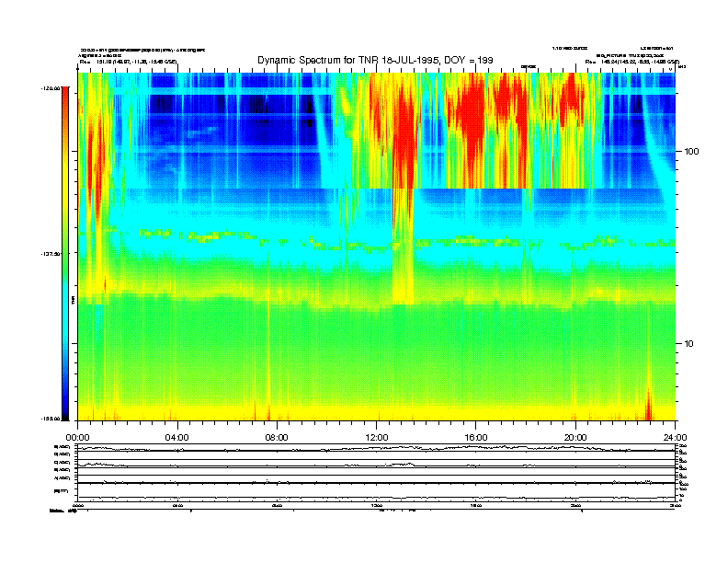Click the '-120.00' color scale top label

point(51,87)
